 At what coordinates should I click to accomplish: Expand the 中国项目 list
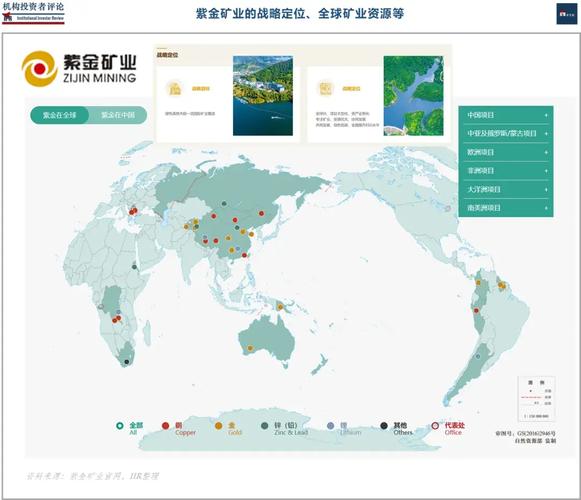point(506,115)
